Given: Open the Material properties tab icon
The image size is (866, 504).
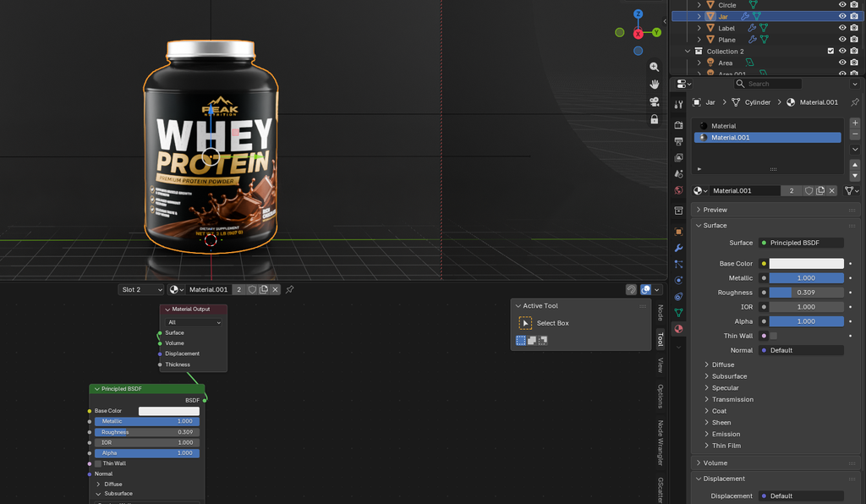Looking at the screenshot, I should pos(679,329).
